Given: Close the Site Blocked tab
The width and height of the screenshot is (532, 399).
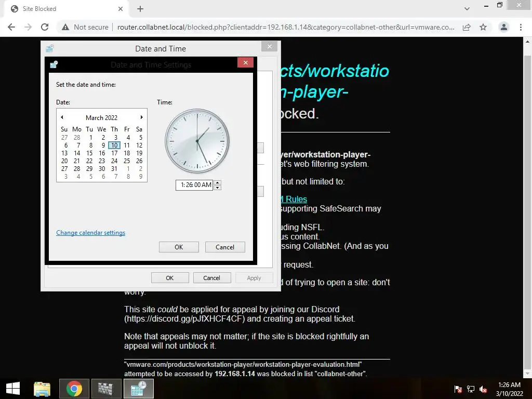Looking at the screenshot, I should coord(121,9).
